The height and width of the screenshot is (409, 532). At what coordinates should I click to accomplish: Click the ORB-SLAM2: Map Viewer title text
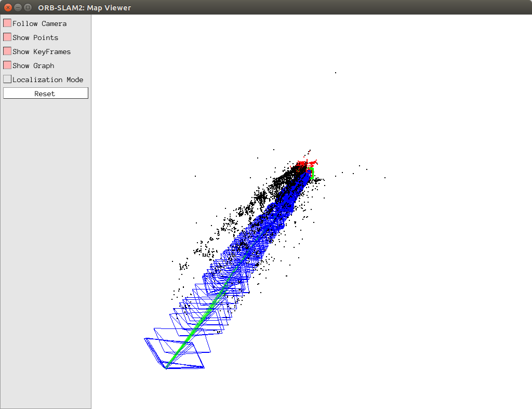85,7
